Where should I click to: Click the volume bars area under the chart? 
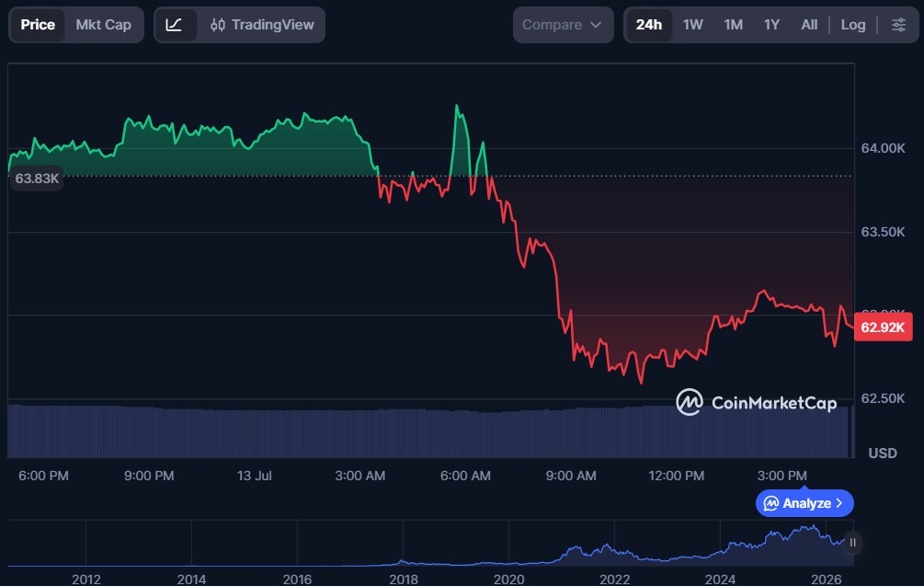431,431
